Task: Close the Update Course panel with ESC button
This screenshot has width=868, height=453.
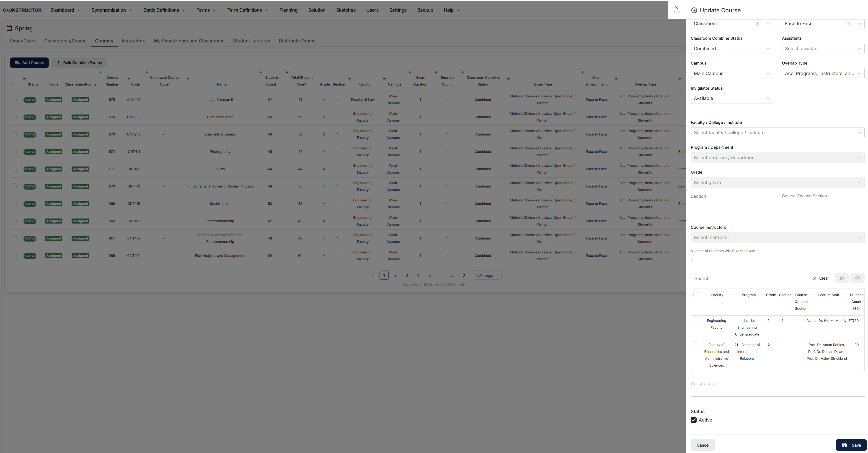Action: click(x=676, y=9)
